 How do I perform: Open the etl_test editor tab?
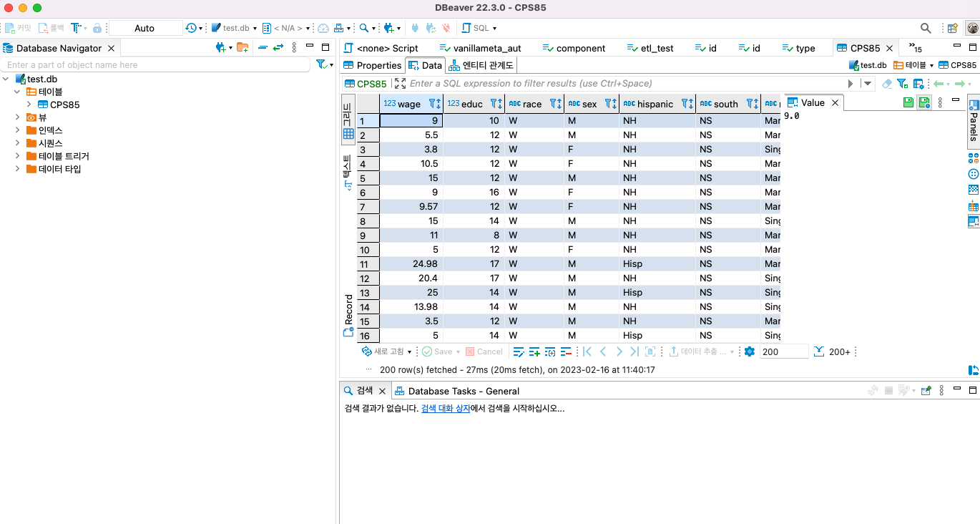pos(650,48)
